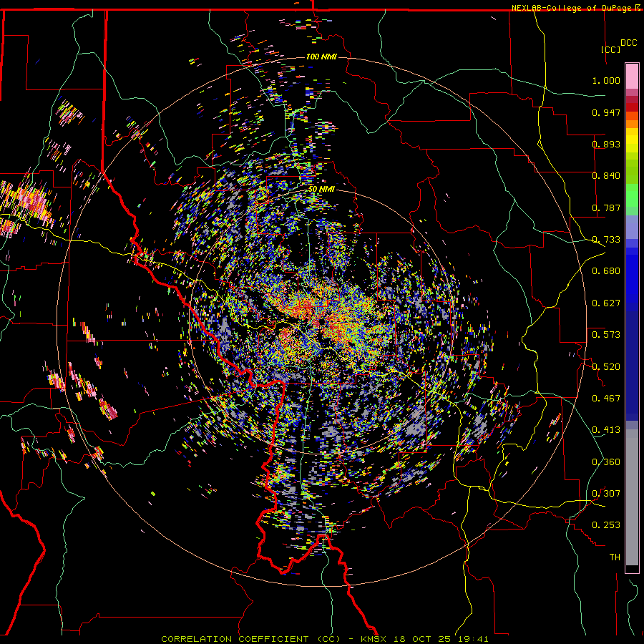The width and height of the screenshot is (644, 644).
Task: Select the 0.893 legend value
Action: pyautogui.click(x=606, y=144)
